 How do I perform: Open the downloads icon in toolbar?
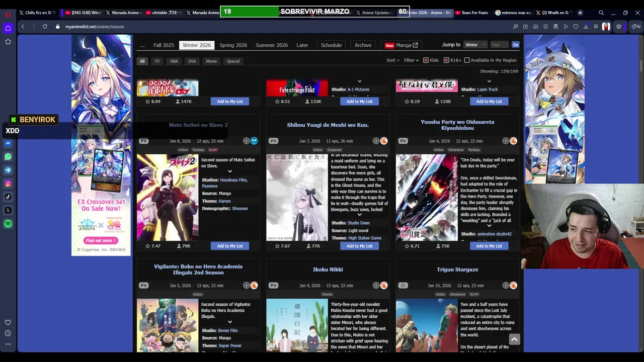click(586, 27)
